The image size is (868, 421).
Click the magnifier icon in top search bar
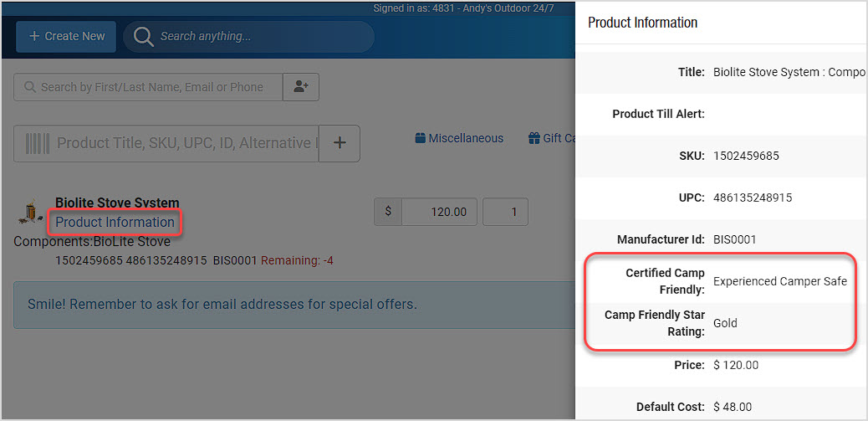pyautogui.click(x=143, y=37)
